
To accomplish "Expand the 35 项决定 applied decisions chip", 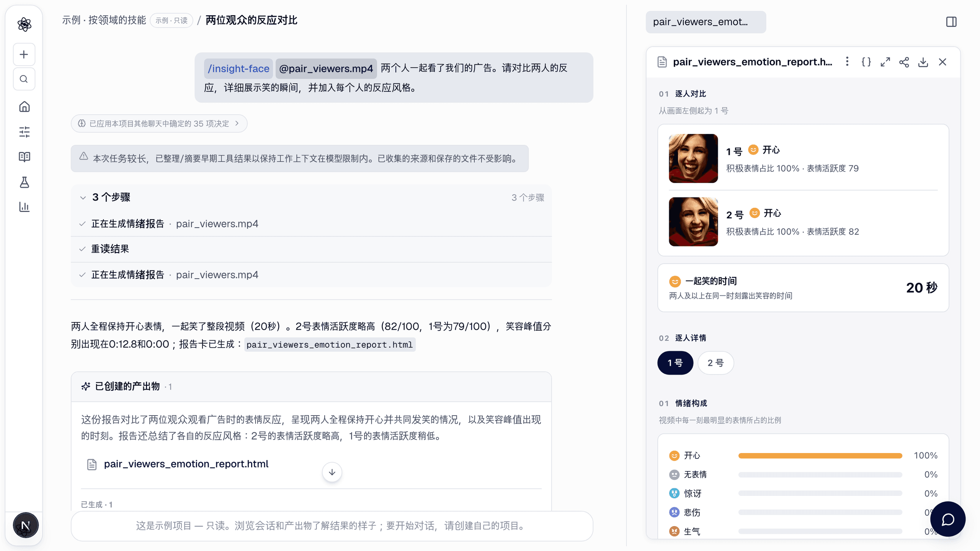I will pyautogui.click(x=159, y=124).
